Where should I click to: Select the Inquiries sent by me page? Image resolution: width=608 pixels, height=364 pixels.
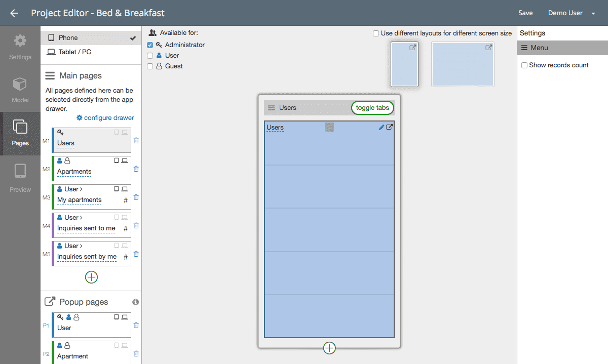91,254
